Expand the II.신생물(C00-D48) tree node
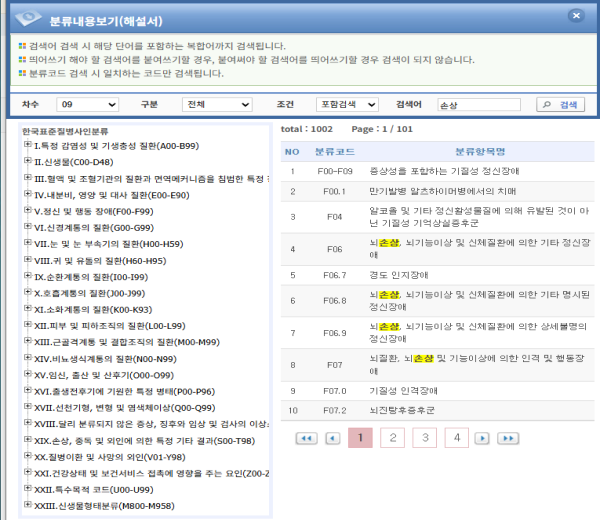 tap(27, 162)
